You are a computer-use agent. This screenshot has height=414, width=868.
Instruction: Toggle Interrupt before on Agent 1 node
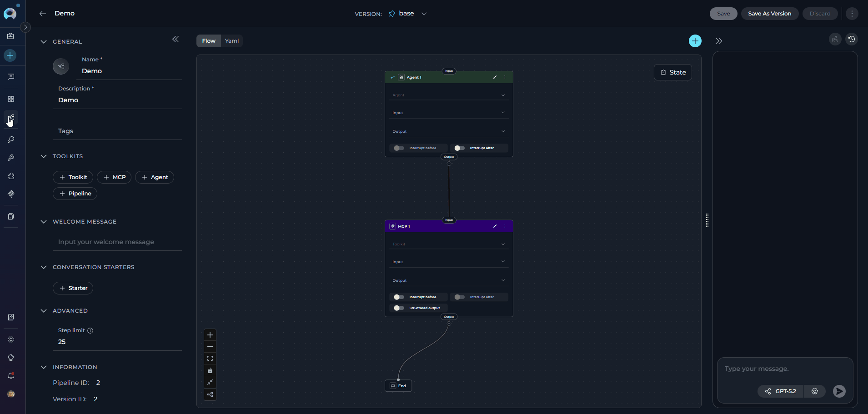[399, 148]
